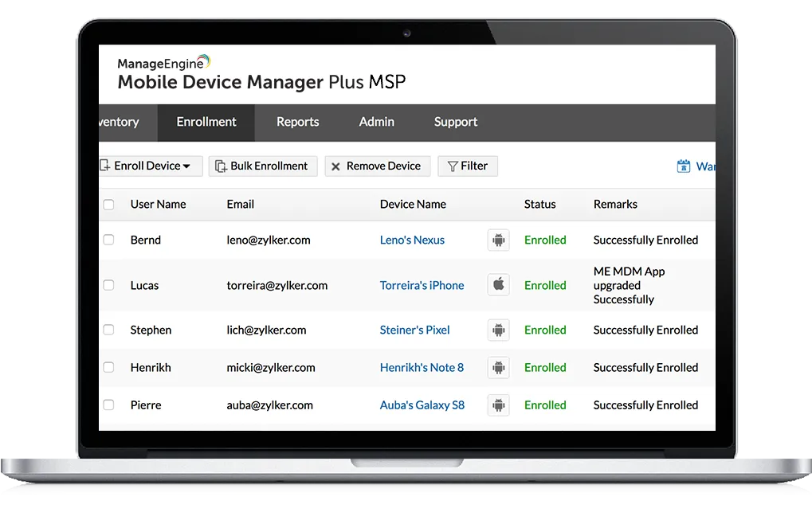The width and height of the screenshot is (812, 512).
Task: Click the Android icon in Steiner's Pixel row
Action: pyautogui.click(x=498, y=330)
